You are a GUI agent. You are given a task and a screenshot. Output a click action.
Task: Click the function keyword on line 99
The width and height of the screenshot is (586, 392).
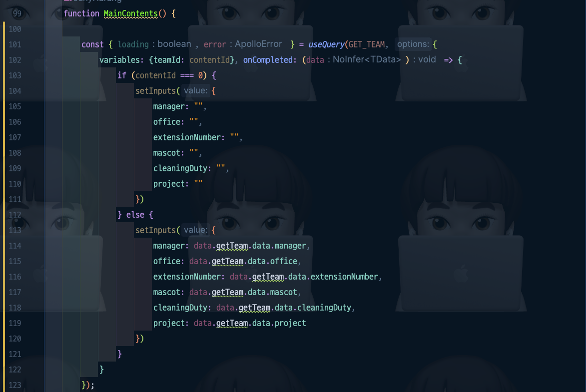point(81,13)
